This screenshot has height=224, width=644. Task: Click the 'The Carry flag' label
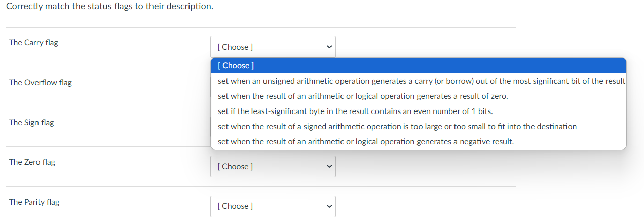[33, 43]
